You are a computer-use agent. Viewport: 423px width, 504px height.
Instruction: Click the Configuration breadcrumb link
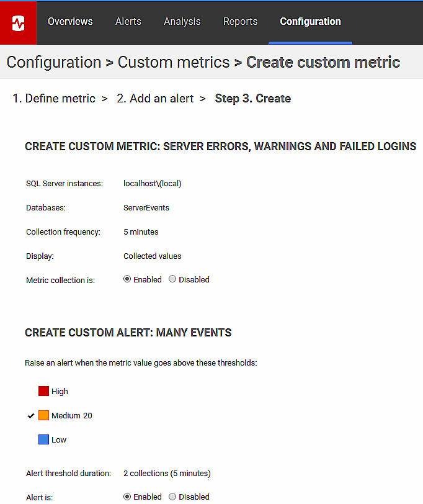[x=54, y=63]
